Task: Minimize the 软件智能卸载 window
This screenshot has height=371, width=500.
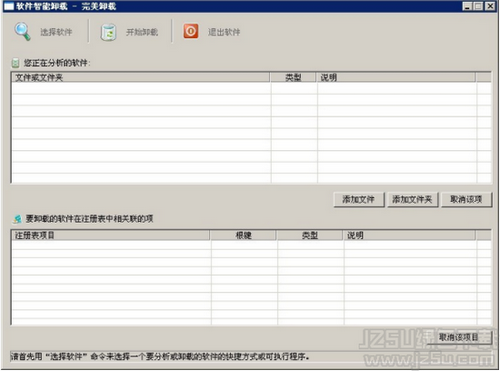Action: (x=468, y=6)
